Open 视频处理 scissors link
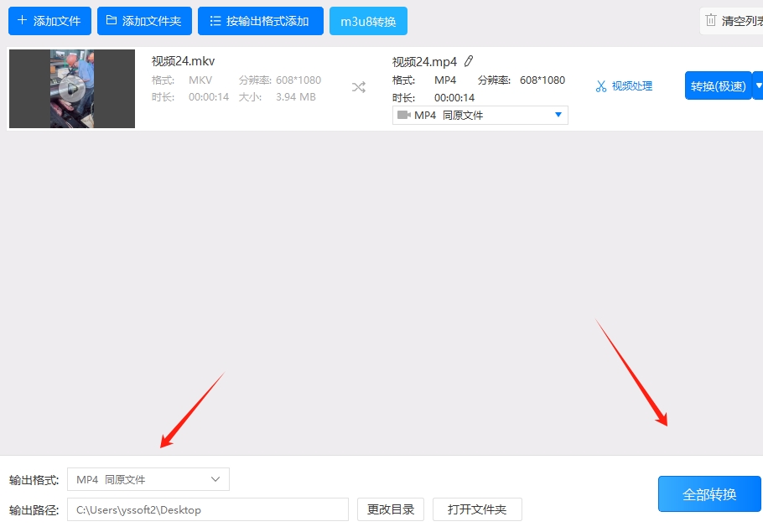The width and height of the screenshot is (763, 532). click(624, 86)
